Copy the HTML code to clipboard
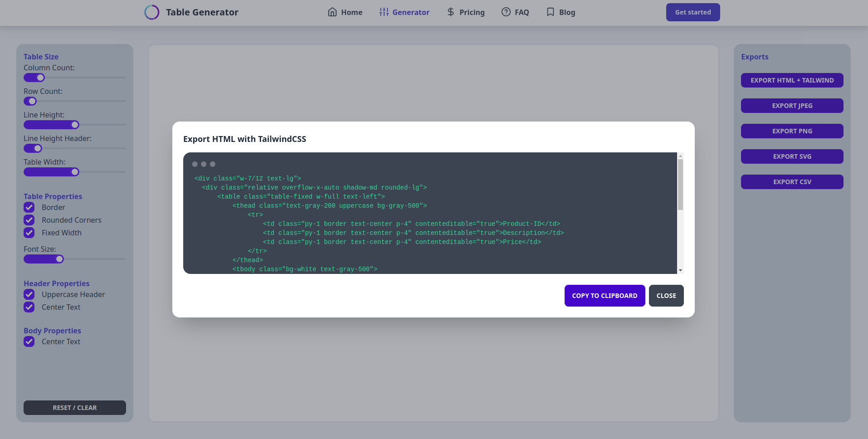 pos(605,296)
